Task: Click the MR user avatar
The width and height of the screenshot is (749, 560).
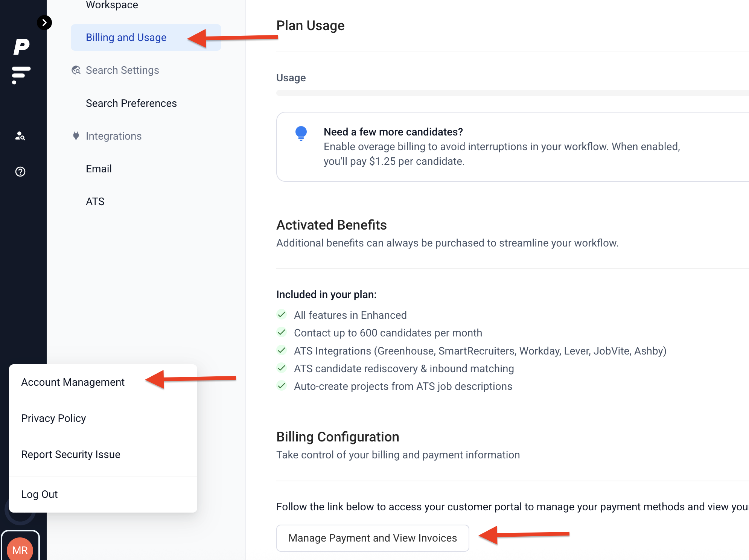Action: click(x=20, y=549)
